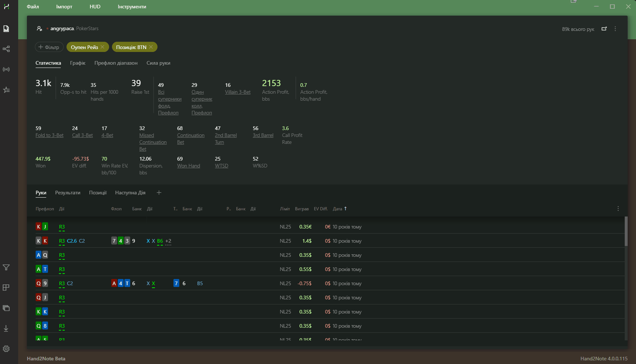Switch to the Графік tab
Screen dimensions: 636x364
tap(78, 63)
